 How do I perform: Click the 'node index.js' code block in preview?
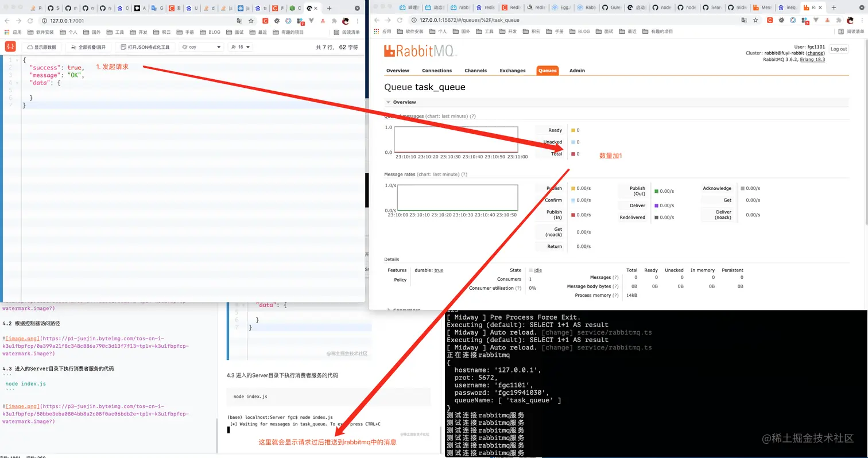click(328, 397)
